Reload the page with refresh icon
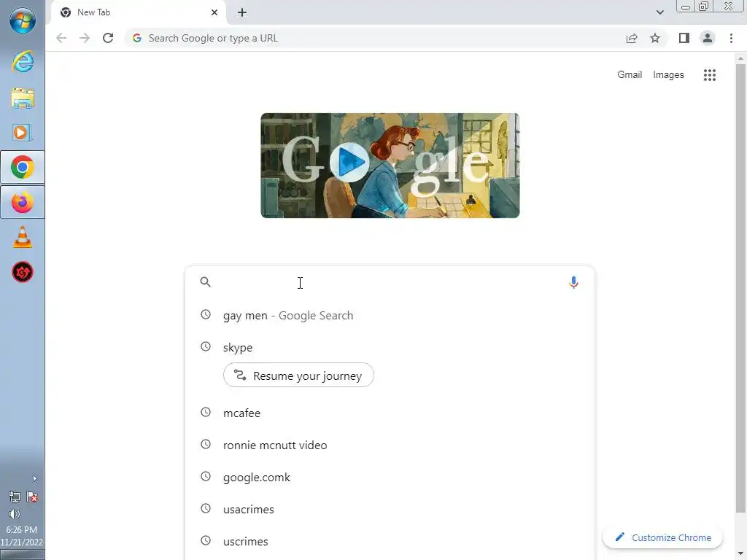Image resolution: width=747 pixels, height=560 pixels. tap(108, 38)
